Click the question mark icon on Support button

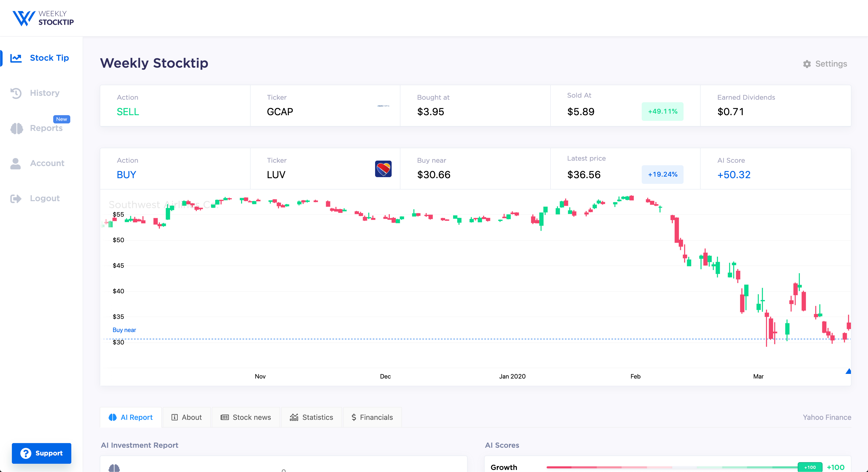click(26, 453)
